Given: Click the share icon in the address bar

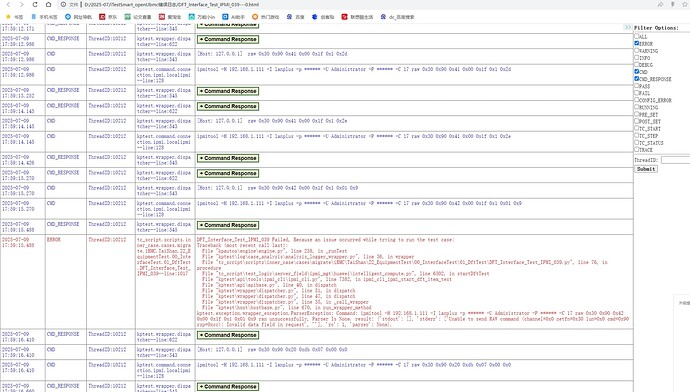Looking at the screenshot, I should tap(660, 4).
